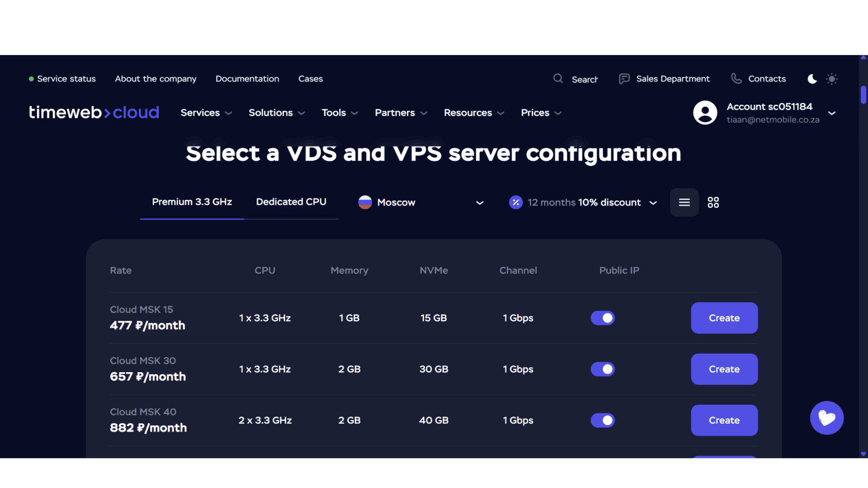The width and height of the screenshot is (868, 488).
Task: Select the list view icon
Action: click(684, 202)
